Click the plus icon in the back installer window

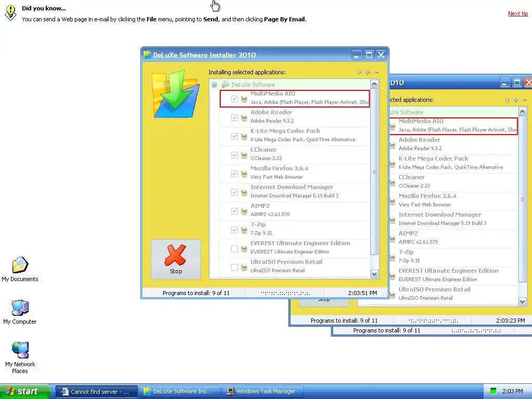(x=516, y=100)
